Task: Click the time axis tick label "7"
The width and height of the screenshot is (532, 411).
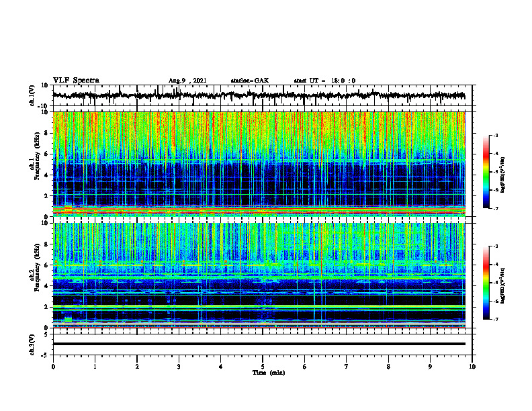Action: pos(347,367)
